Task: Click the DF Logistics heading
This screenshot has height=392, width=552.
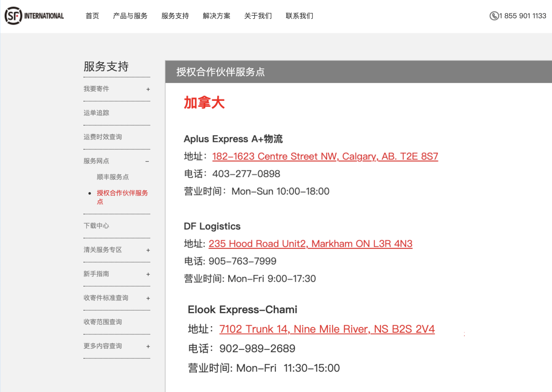Action: point(212,226)
